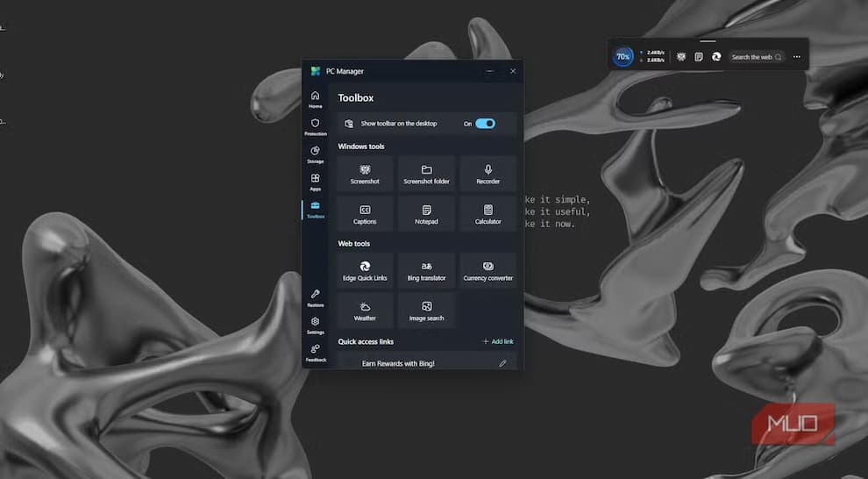Open the Home section in sidebar
868x479 pixels.
[x=315, y=99]
